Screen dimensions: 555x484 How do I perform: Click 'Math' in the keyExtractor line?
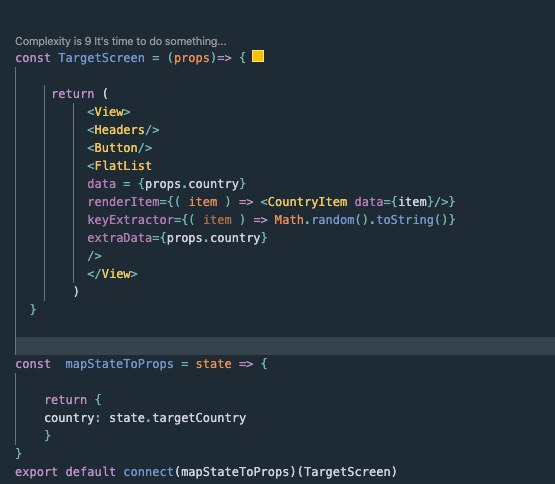[x=289, y=220]
